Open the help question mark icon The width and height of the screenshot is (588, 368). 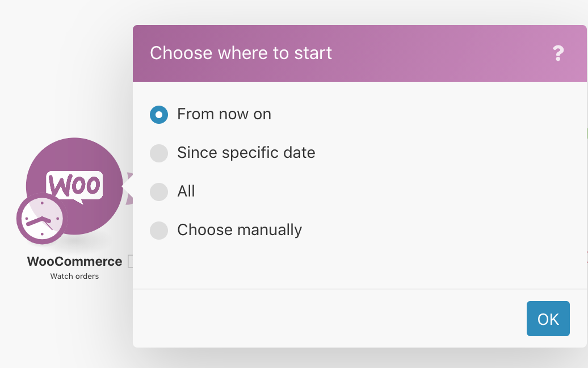point(558,53)
